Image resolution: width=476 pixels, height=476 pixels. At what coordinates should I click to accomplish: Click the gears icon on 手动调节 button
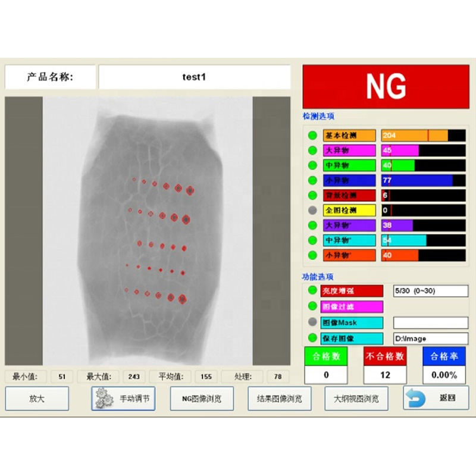[x=102, y=399]
